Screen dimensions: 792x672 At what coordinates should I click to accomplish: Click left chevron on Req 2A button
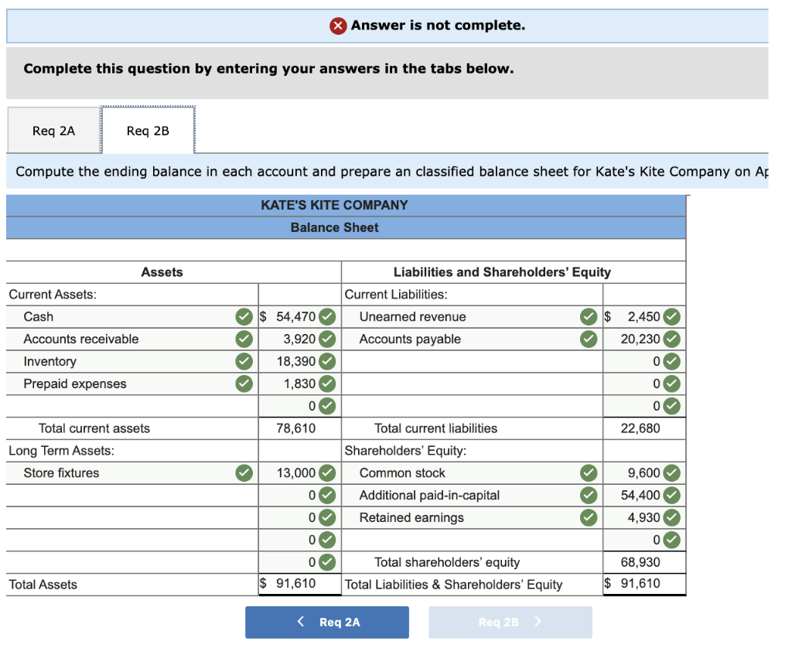pyautogui.click(x=301, y=622)
